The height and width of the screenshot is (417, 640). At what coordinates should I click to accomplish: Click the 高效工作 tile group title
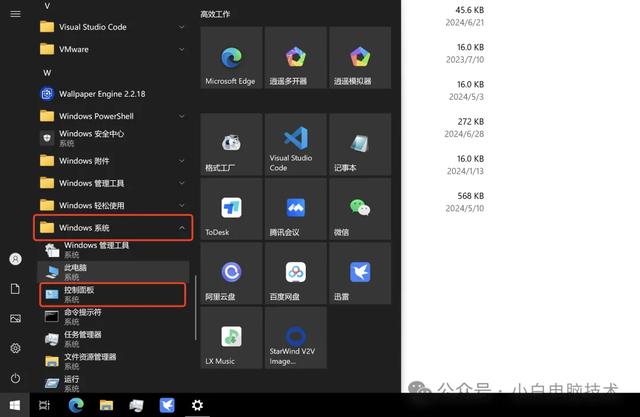click(x=215, y=14)
